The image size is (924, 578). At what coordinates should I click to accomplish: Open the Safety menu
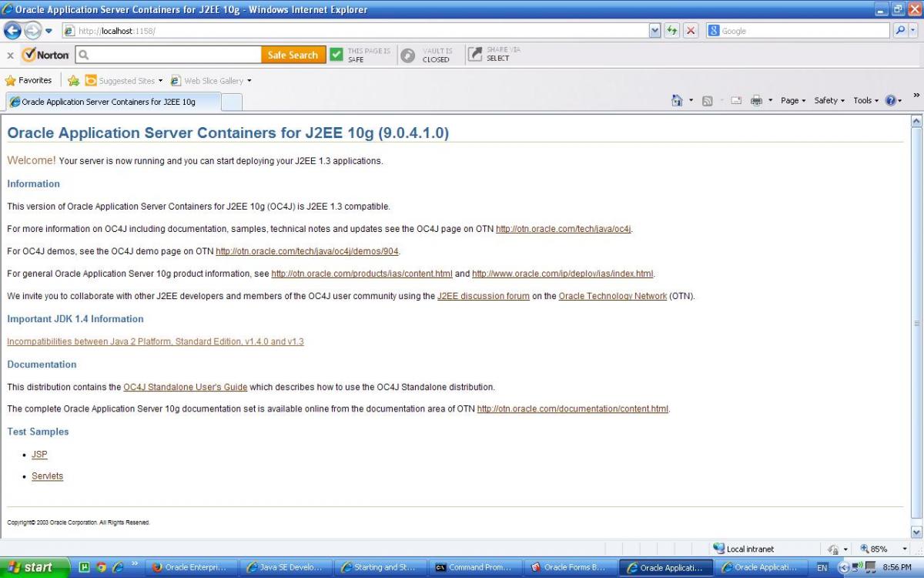[x=829, y=101]
